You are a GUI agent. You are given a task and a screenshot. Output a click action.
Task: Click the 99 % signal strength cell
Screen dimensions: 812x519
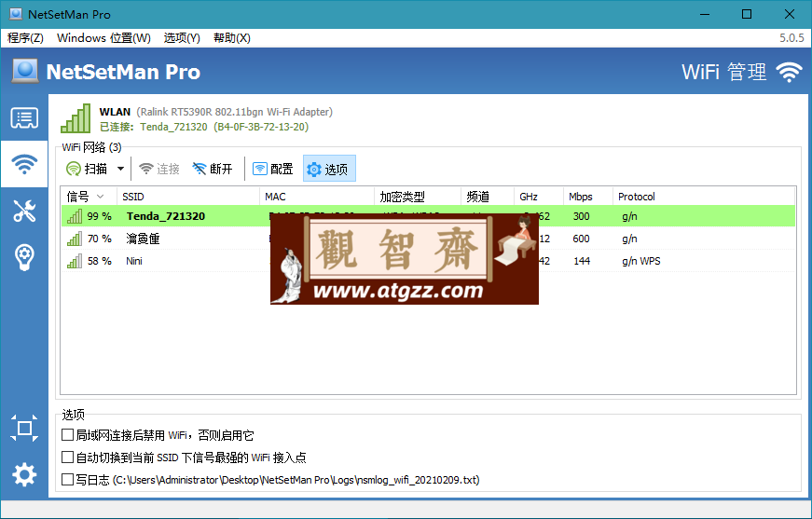[x=100, y=216]
